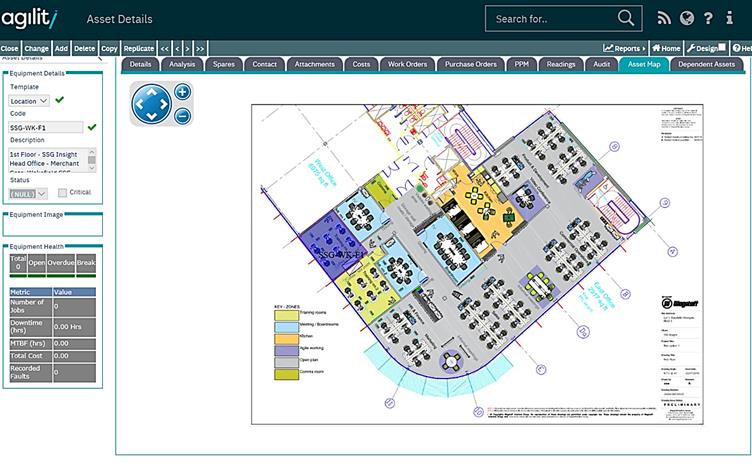Screen dimensions: 752x468
Task: Expand the Reports menu
Action: pos(624,48)
